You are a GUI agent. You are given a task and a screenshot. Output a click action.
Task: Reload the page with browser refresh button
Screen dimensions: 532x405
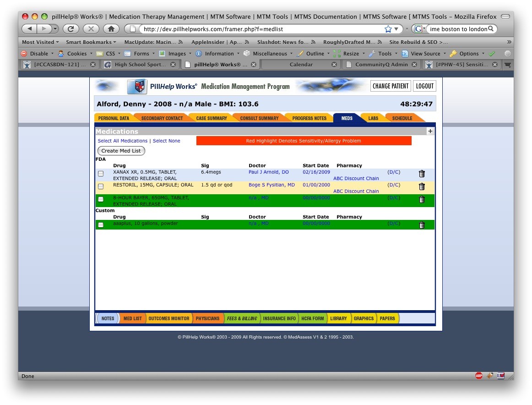(71, 29)
